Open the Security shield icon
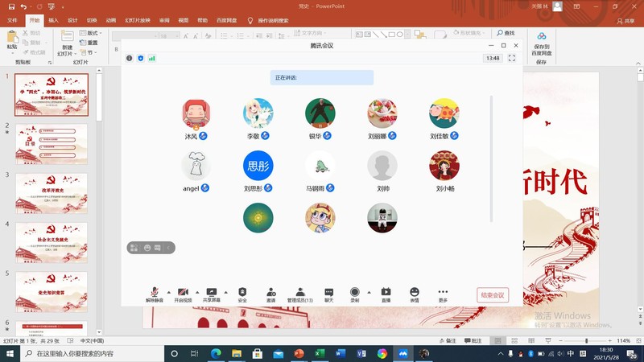This screenshot has height=362, width=644. (242, 293)
